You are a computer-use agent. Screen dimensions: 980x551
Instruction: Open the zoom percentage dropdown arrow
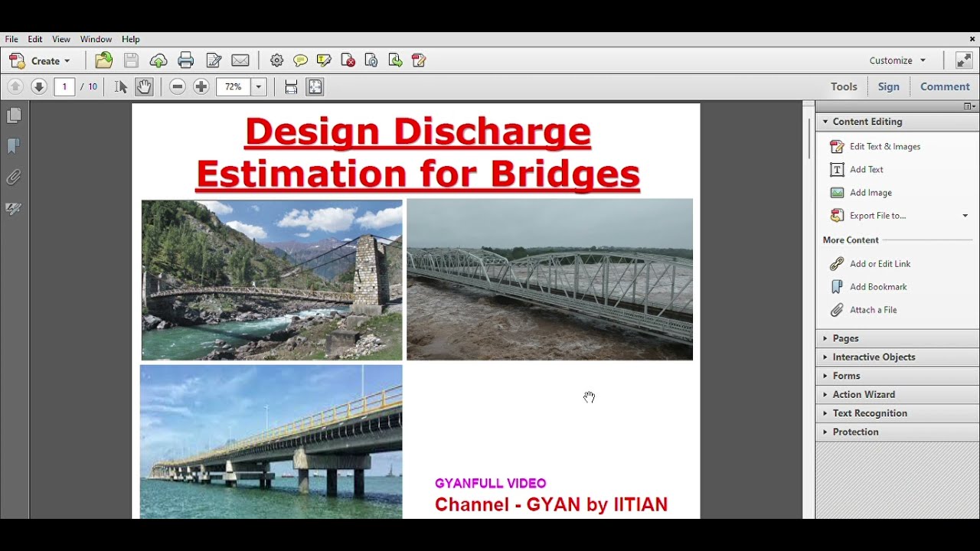(x=258, y=86)
